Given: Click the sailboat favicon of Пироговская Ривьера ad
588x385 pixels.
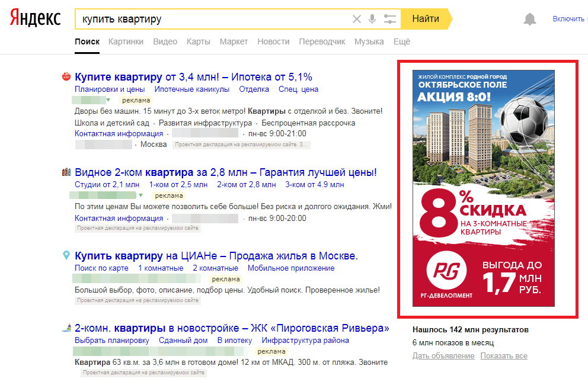Looking at the screenshot, I should (x=66, y=328).
